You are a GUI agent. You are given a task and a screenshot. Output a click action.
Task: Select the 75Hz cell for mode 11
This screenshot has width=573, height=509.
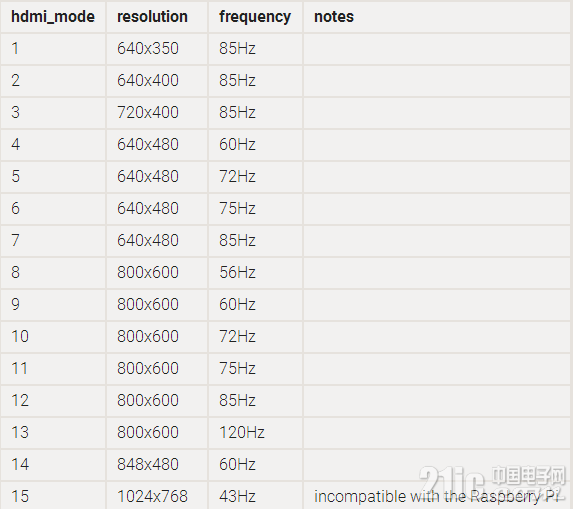255,369
